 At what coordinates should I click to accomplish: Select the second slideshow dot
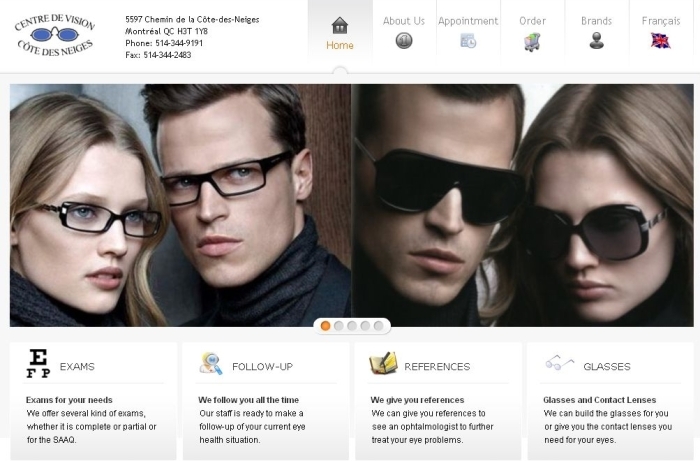click(x=339, y=326)
